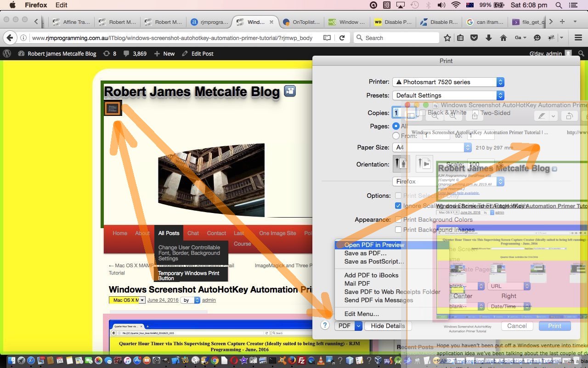Select the All pages radio button
This screenshot has width=588, height=368.
(x=396, y=126)
